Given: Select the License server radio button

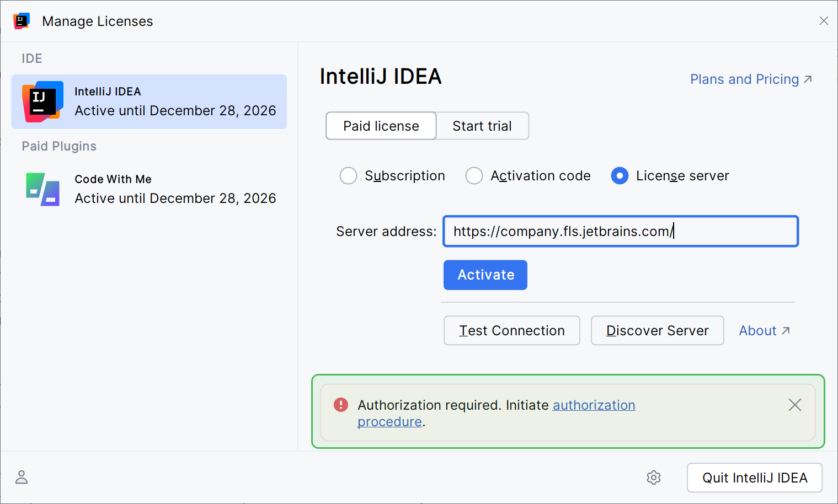Looking at the screenshot, I should pyautogui.click(x=620, y=175).
